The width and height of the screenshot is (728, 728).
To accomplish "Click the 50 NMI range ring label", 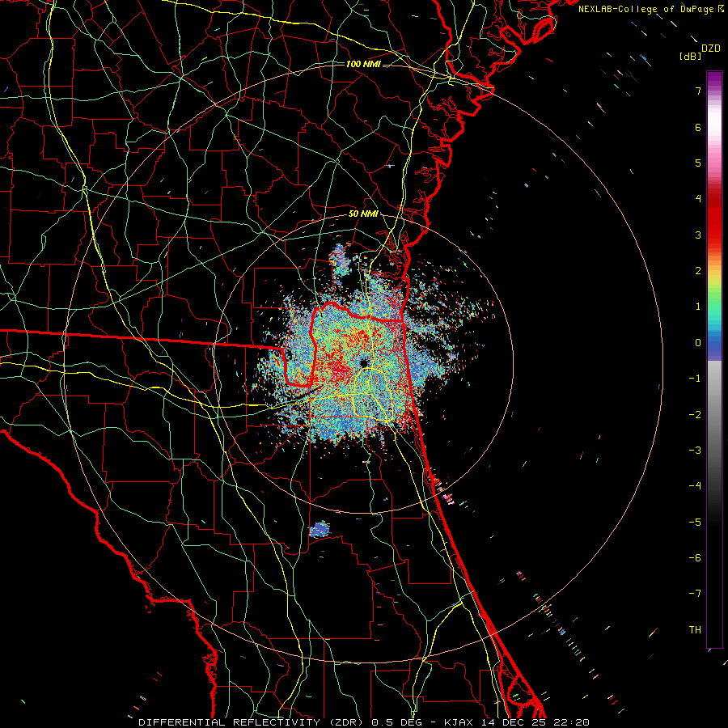I will pyautogui.click(x=363, y=214).
